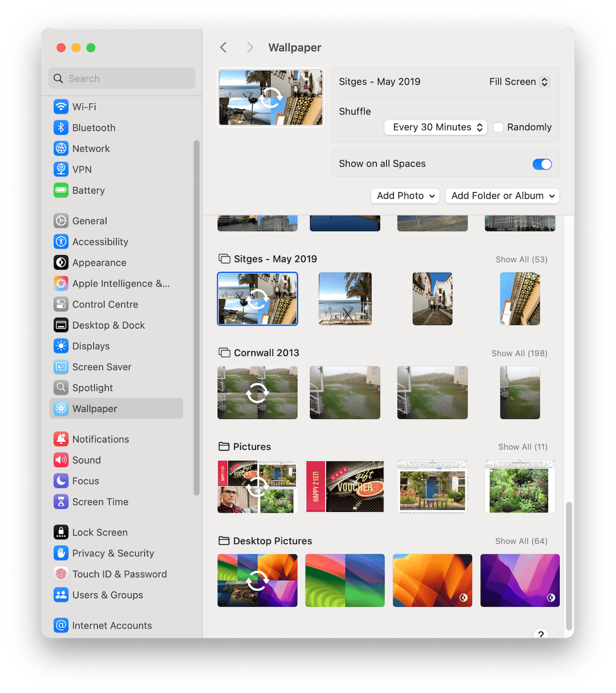Open the help question mark button
The height and width of the screenshot is (693, 616).
click(x=541, y=634)
